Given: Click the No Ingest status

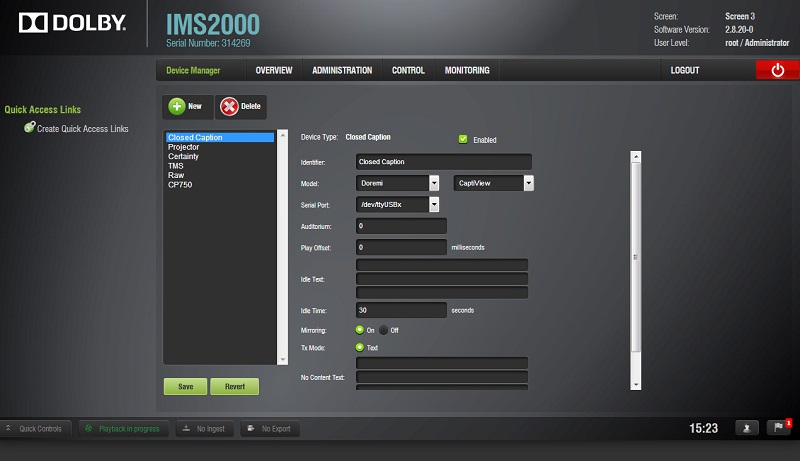Looking at the screenshot, I should coord(205,429).
